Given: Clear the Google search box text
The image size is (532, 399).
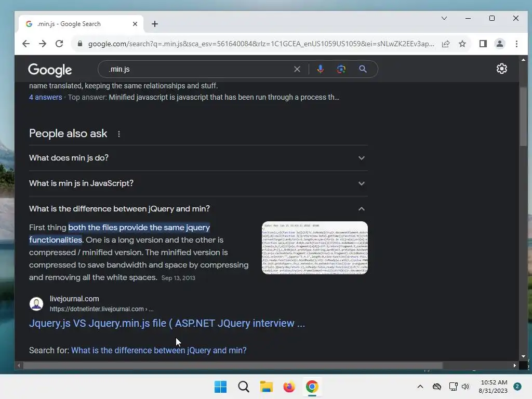Looking at the screenshot, I should click(x=297, y=69).
